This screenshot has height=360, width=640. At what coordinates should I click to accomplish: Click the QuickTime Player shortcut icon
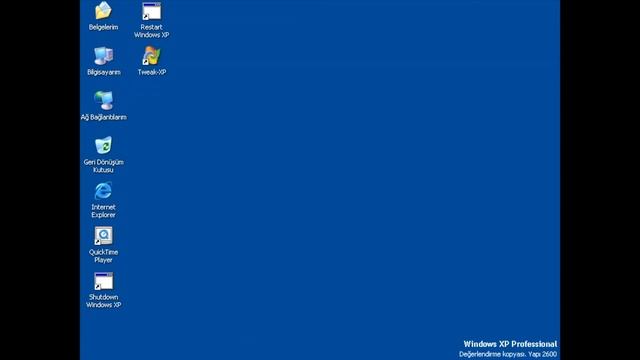pyautogui.click(x=103, y=236)
